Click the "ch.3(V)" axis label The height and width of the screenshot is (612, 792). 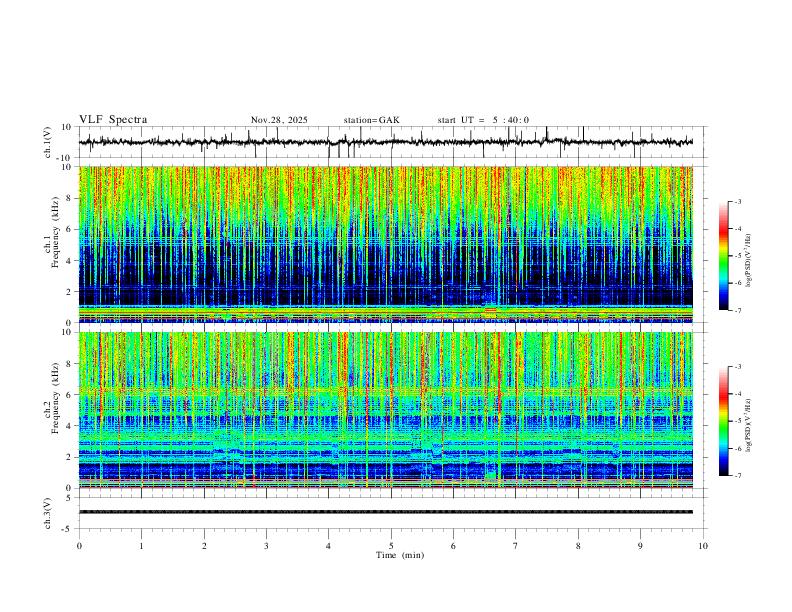(x=48, y=513)
